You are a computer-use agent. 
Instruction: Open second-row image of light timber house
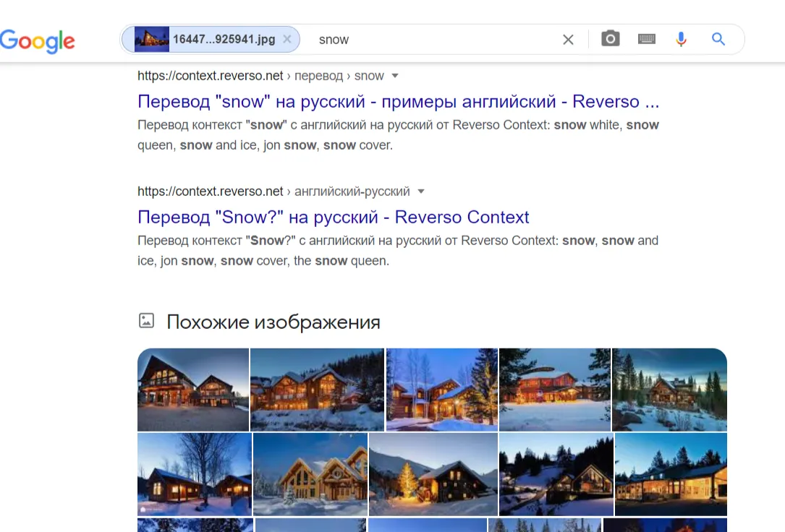pyautogui.click(x=310, y=474)
